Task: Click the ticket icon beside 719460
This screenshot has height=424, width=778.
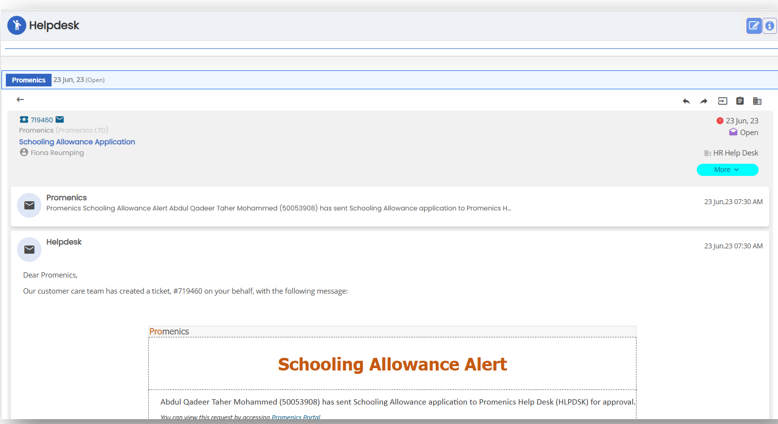Action: point(24,120)
